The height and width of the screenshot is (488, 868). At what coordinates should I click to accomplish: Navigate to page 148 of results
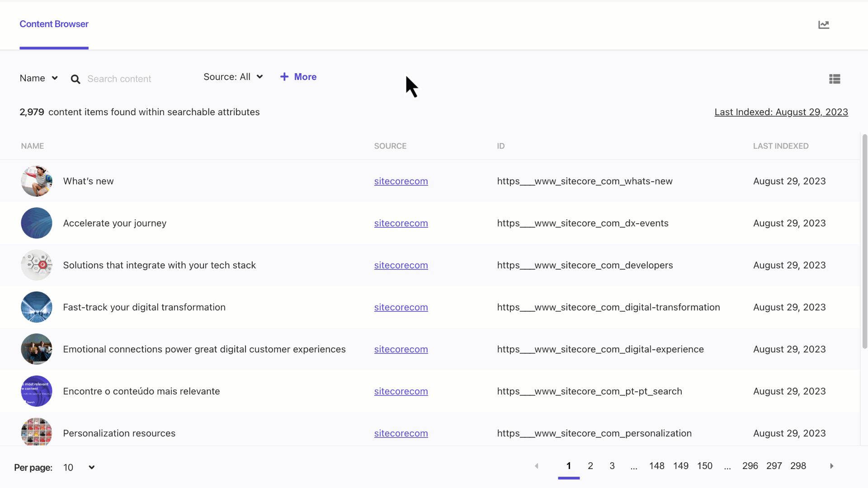[656, 465]
